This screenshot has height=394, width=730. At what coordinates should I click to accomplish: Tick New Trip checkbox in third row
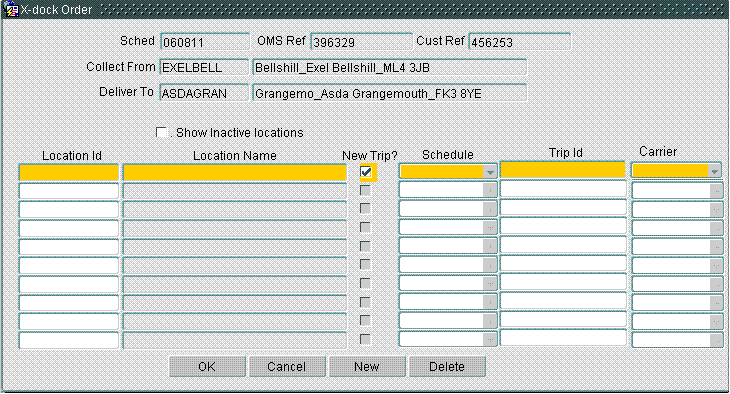point(365,209)
